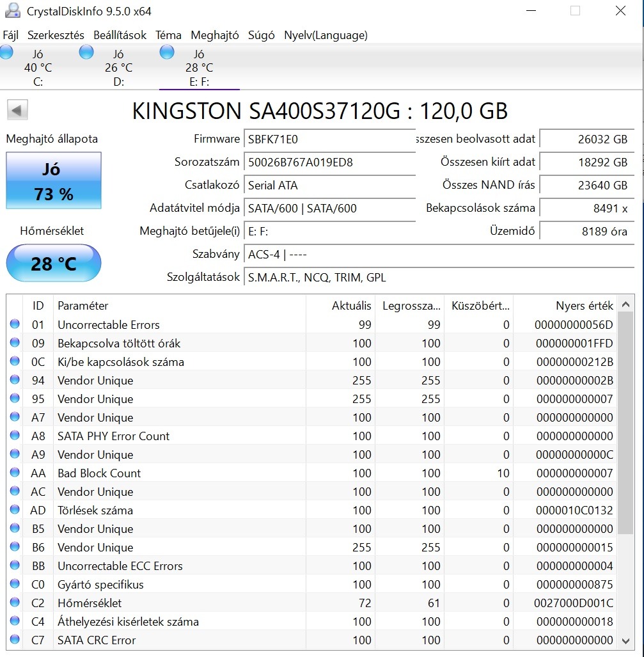Click the drive letter field E: F:
644x657 pixels.
coord(330,232)
